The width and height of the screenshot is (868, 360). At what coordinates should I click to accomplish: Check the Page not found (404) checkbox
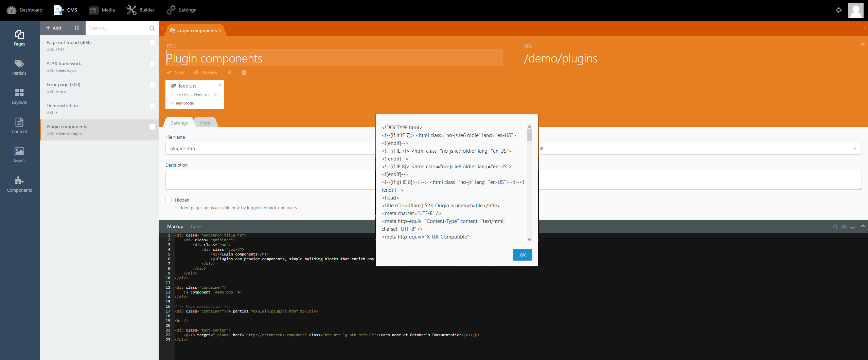tap(152, 42)
